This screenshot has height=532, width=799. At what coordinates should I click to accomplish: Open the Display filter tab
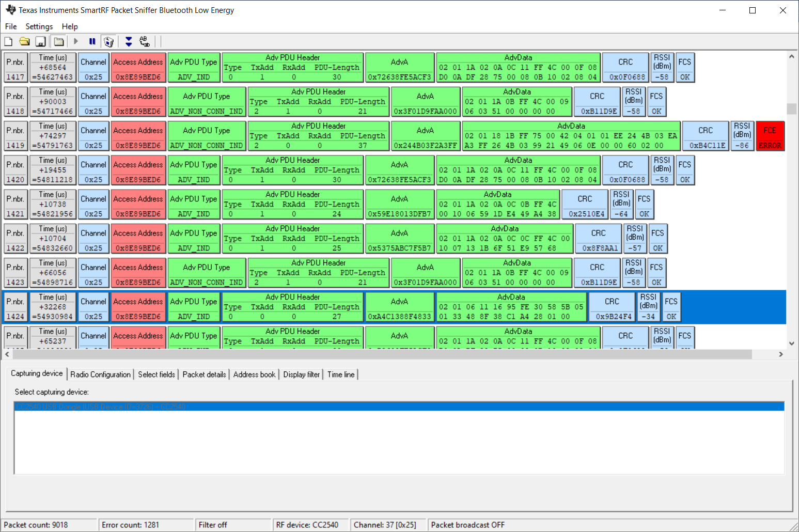[x=302, y=374]
